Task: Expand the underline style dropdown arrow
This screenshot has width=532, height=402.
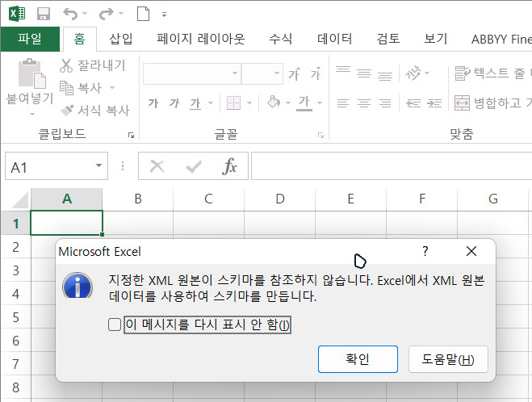Action: click(211, 103)
